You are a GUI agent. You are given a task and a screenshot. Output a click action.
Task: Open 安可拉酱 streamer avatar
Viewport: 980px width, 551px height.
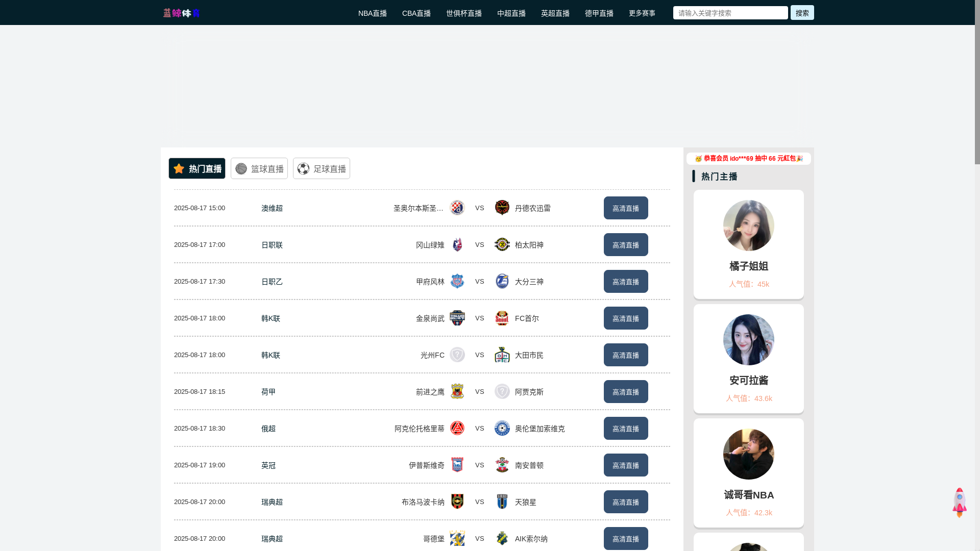[749, 340]
